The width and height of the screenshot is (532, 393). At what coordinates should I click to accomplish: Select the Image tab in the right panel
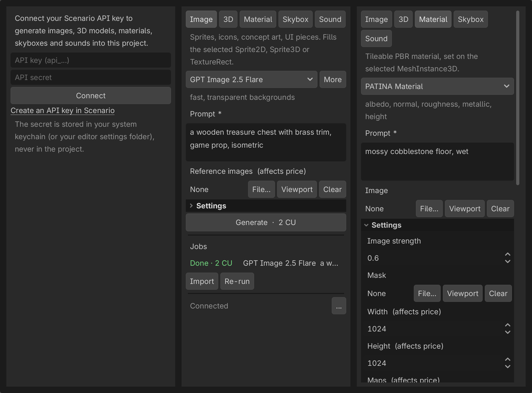[376, 19]
